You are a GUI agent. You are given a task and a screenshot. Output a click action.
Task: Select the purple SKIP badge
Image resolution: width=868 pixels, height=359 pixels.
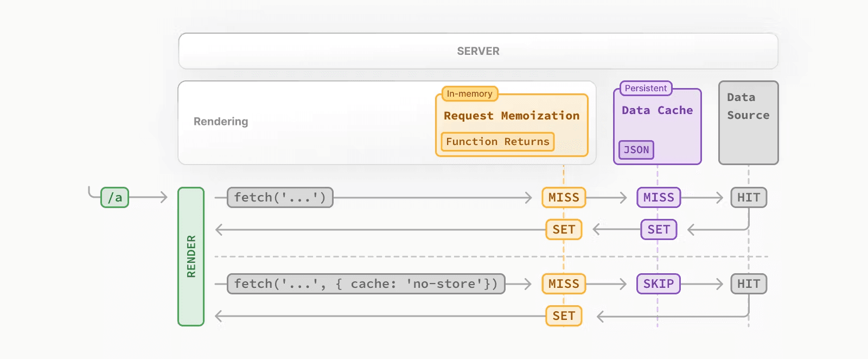[x=658, y=284]
